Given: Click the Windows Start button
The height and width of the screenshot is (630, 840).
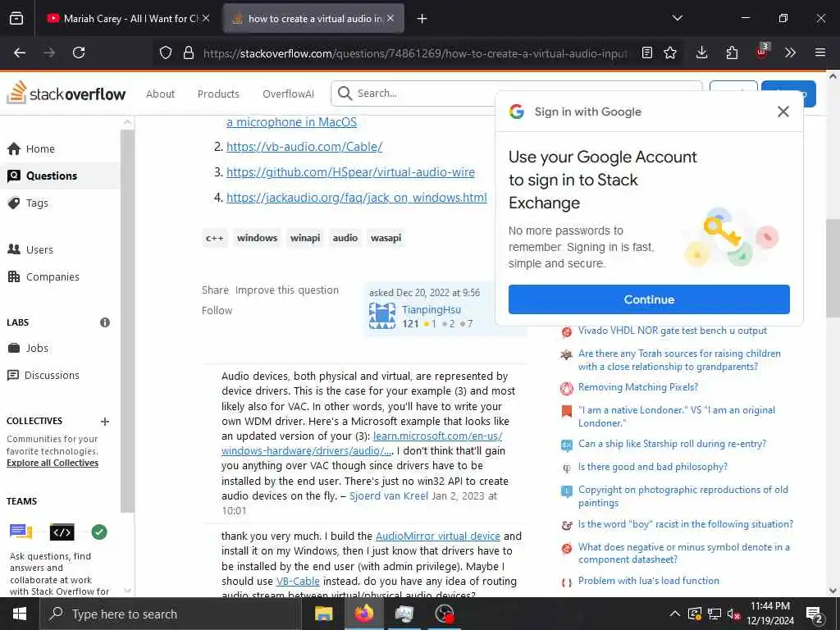Looking at the screenshot, I should [20, 614].
